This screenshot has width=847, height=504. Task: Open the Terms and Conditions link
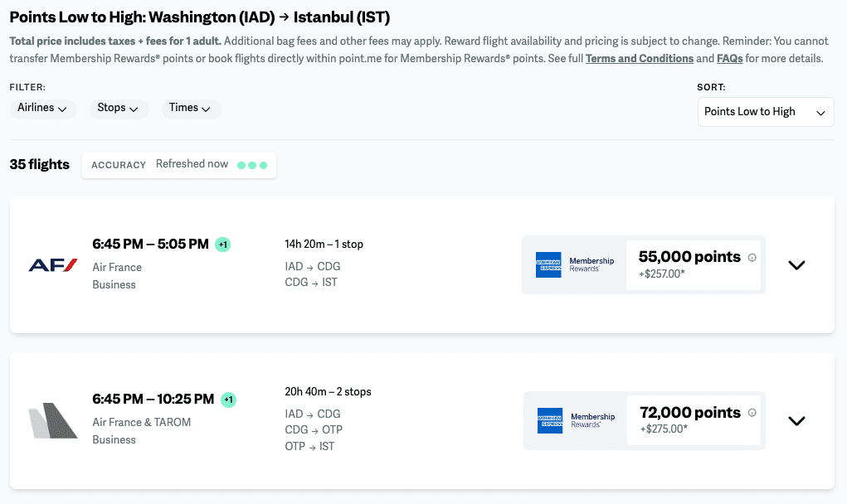pos(640,59)
